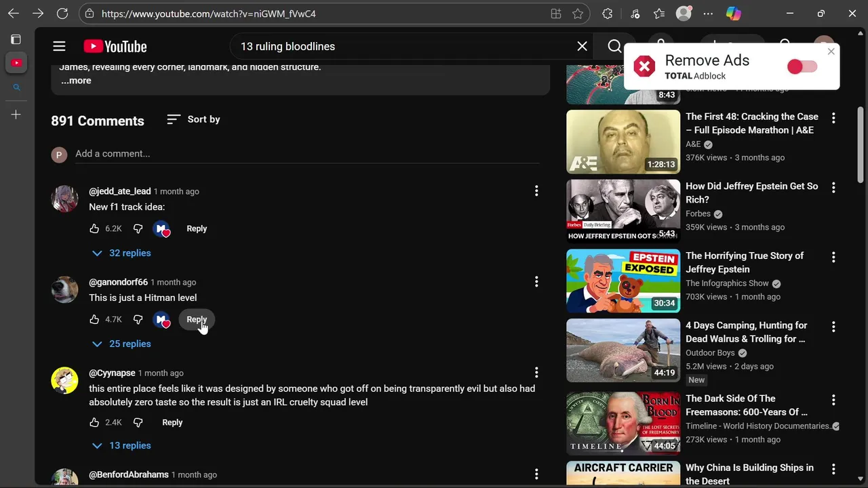Dislike the @Cyynapse comment
Viewport: 868px width, 488px height.
click(138, 422)
